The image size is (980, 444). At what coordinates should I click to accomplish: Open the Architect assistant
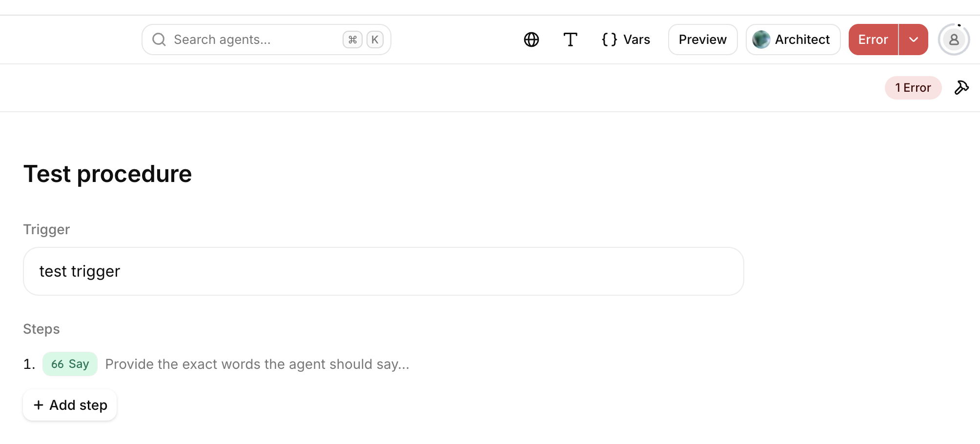pos(793,40)
